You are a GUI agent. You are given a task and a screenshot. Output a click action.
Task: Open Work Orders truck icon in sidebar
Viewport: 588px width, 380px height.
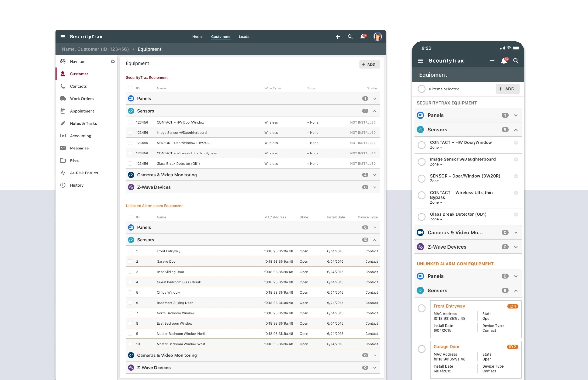tap(63, 98)
